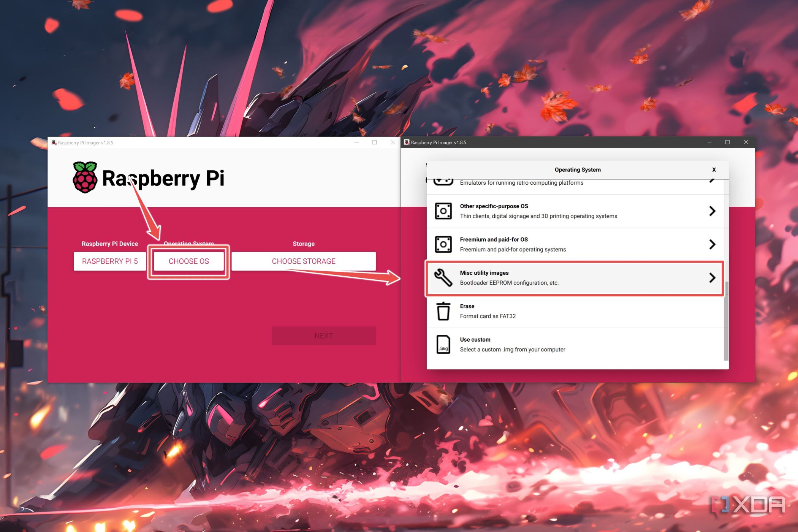Viewport: 798px width, 532px height.
Task: Close the Operating System dialog with X
Action: tap(714, 170)
